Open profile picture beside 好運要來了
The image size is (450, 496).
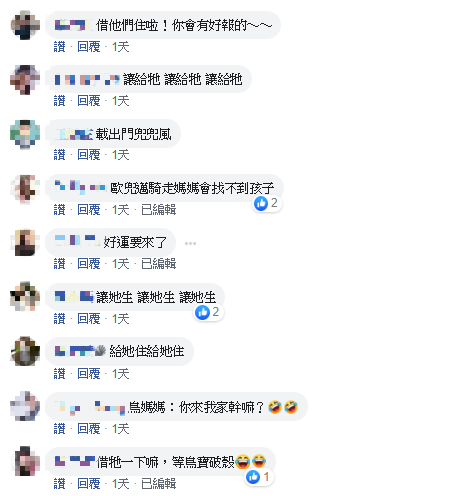coord(25,242)
